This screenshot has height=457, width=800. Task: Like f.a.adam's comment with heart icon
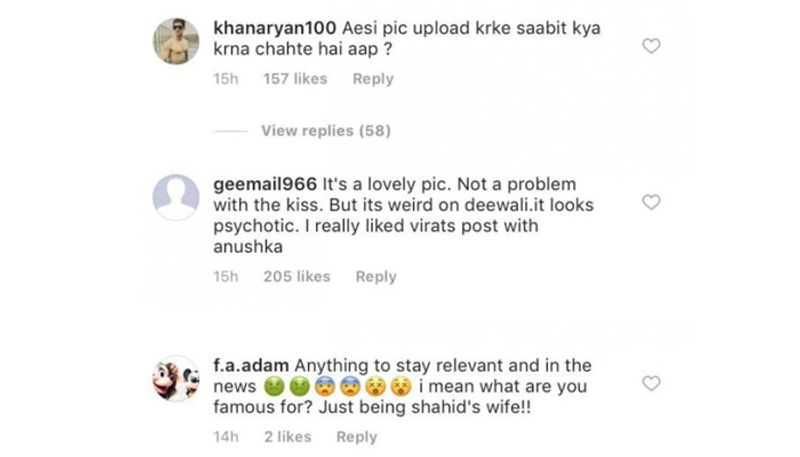tap(651, 384)
